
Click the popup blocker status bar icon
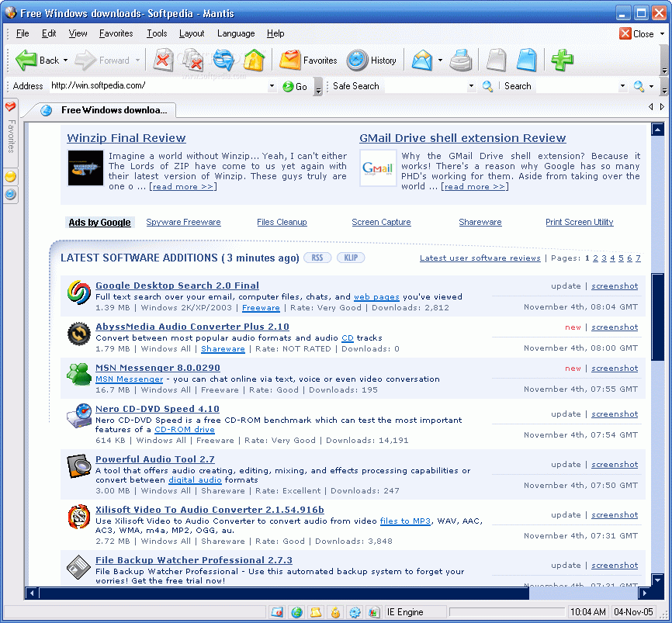click(277, 612)
